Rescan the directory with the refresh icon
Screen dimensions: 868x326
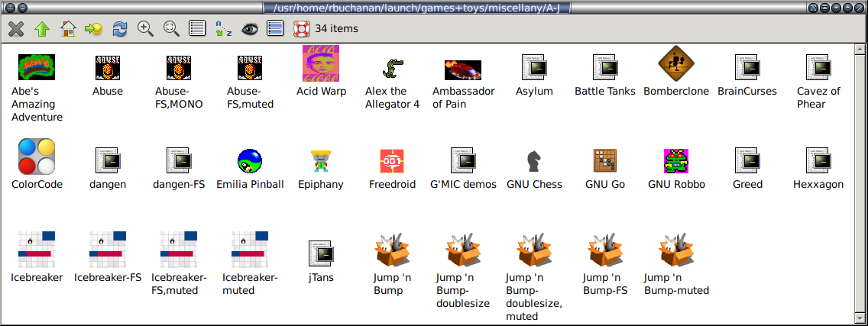[119, 29]
